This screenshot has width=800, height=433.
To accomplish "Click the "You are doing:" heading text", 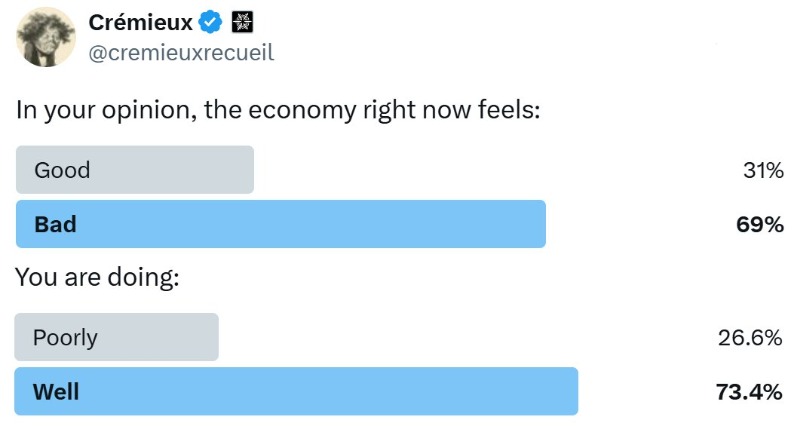I will pos(97,278).
